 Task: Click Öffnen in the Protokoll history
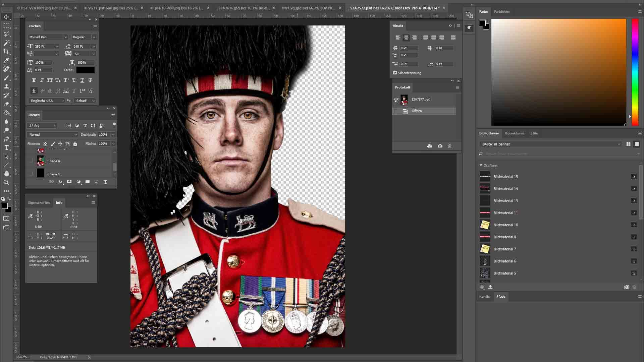point(417,111)
